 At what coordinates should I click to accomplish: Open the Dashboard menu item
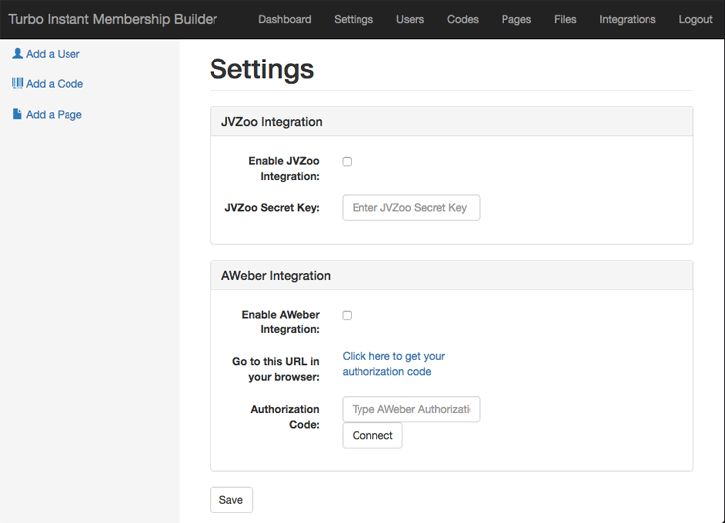click(285, 19)
